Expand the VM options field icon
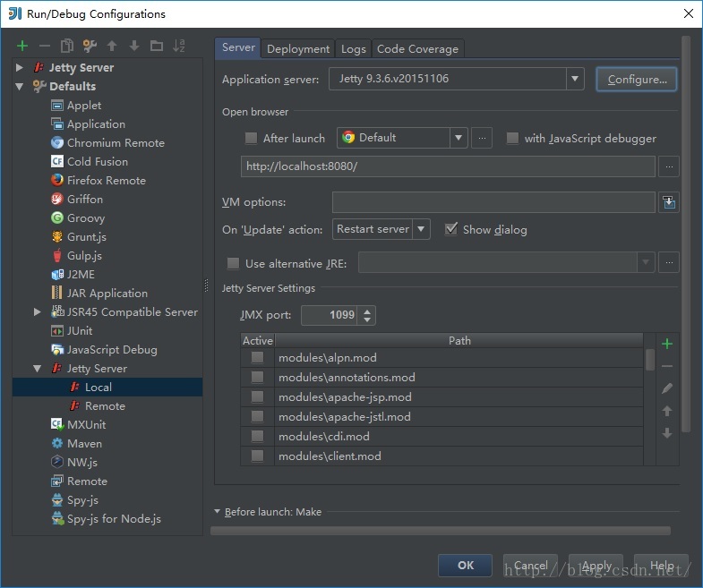 (669, 203)
